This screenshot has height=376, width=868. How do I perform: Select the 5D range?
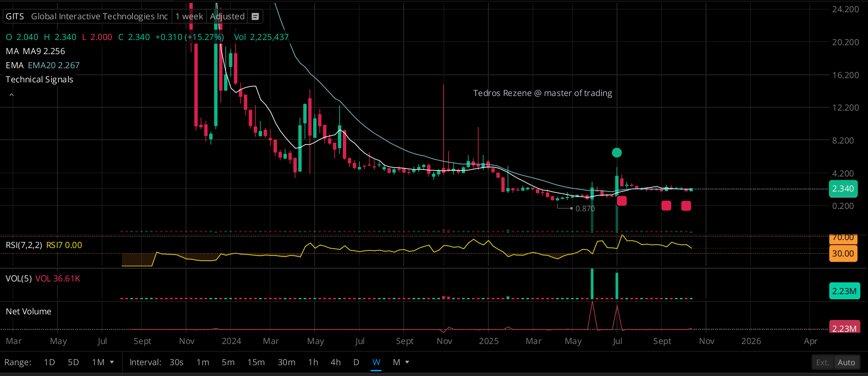[73, 362]
